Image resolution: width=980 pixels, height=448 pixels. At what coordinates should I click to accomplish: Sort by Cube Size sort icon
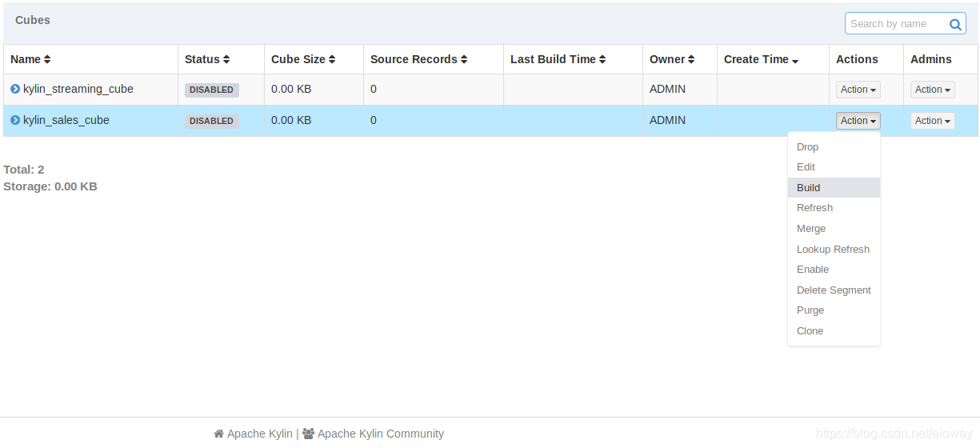click(332, 59)
